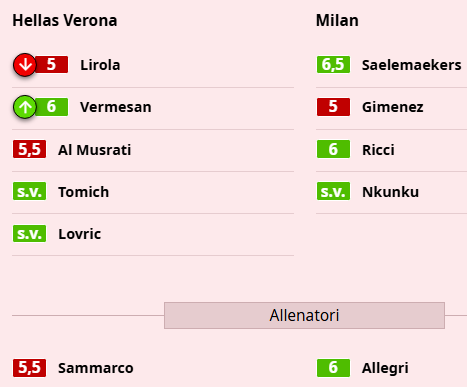467x387 pixels.
Task: Click the red substituted-off arrow beside Lirola
Action: 25,65
